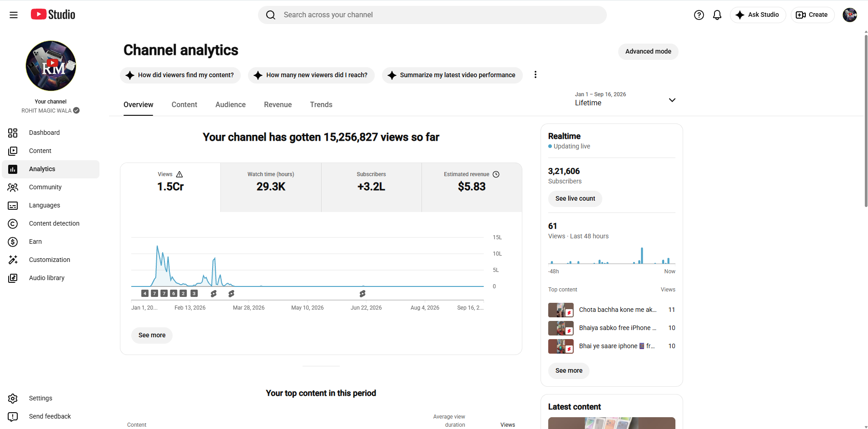Click the Send feedback icon
Image resolution: width=868 pixels, height=429 pixels.
point(13,416)
